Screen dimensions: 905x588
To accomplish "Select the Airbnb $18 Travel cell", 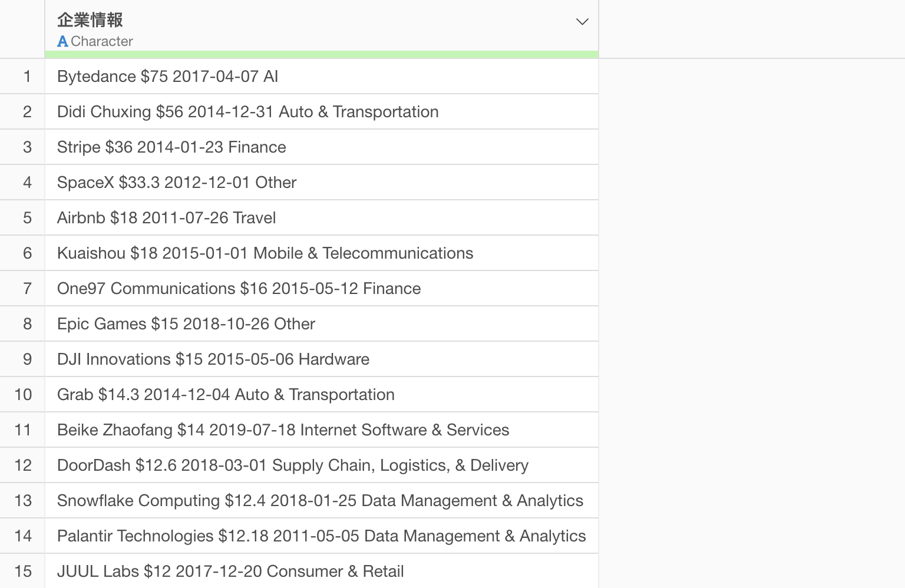I will (x=166, y=218).
